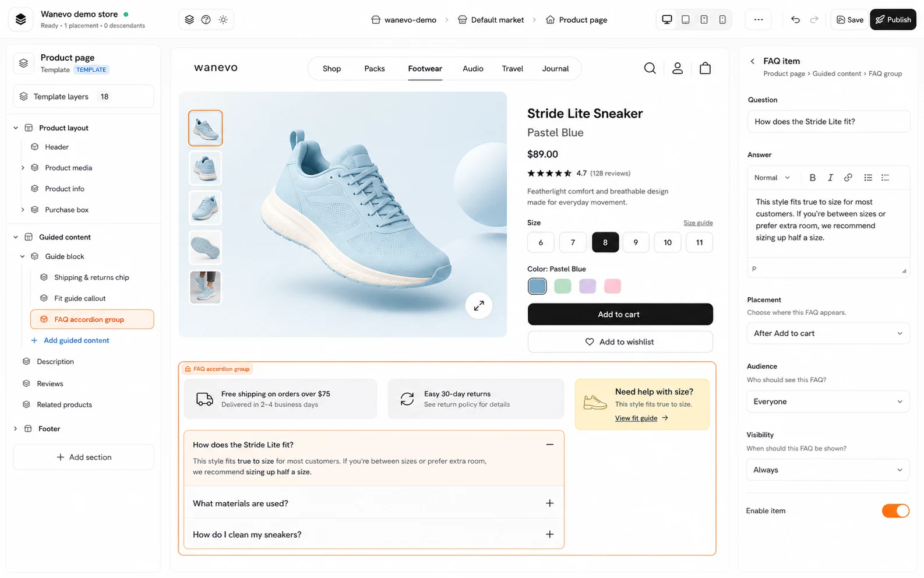Expand the product image fullscreen icon

pyautogui.click(x=479, y=306)
